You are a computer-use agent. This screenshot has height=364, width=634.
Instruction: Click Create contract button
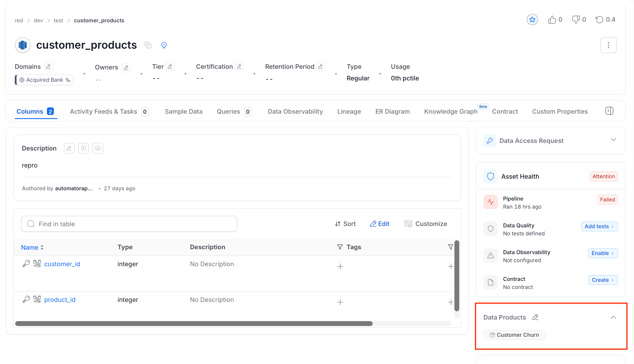coord(603,280)
